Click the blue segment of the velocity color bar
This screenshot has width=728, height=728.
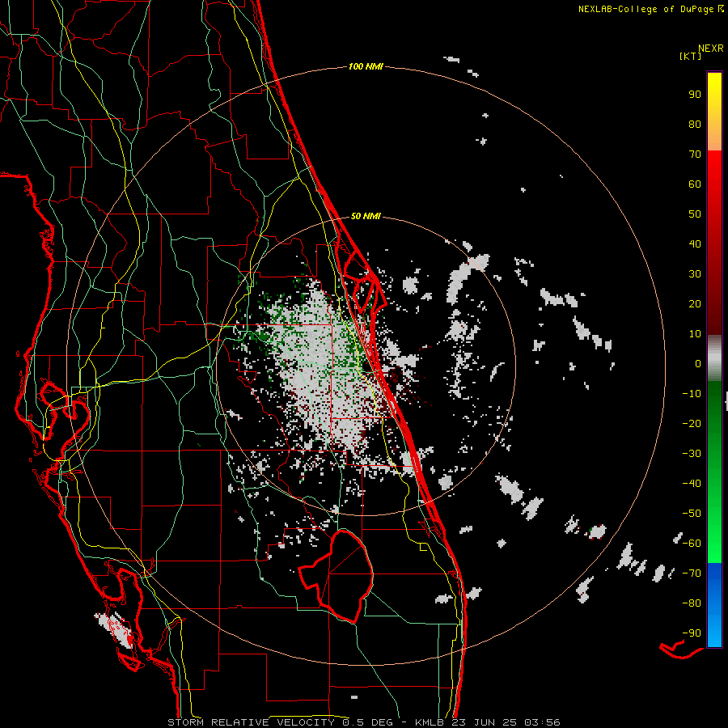714,605
